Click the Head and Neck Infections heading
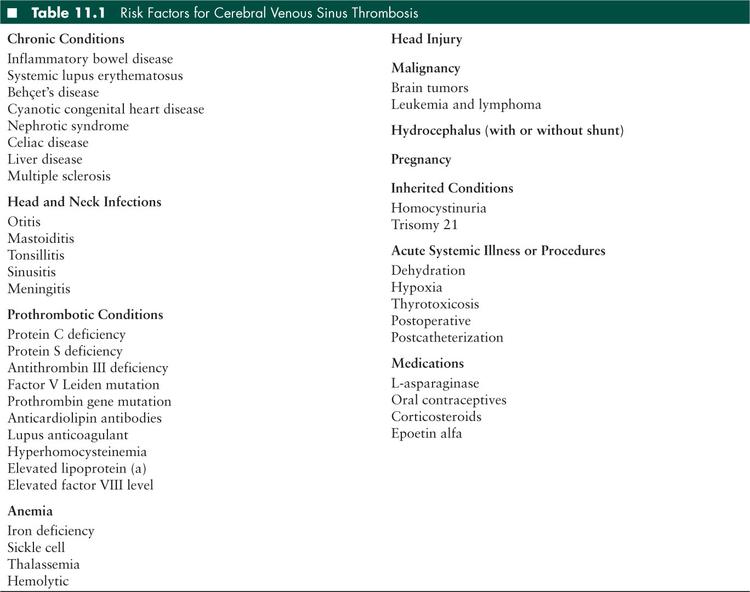750x592 pixels. click(84, 202)
